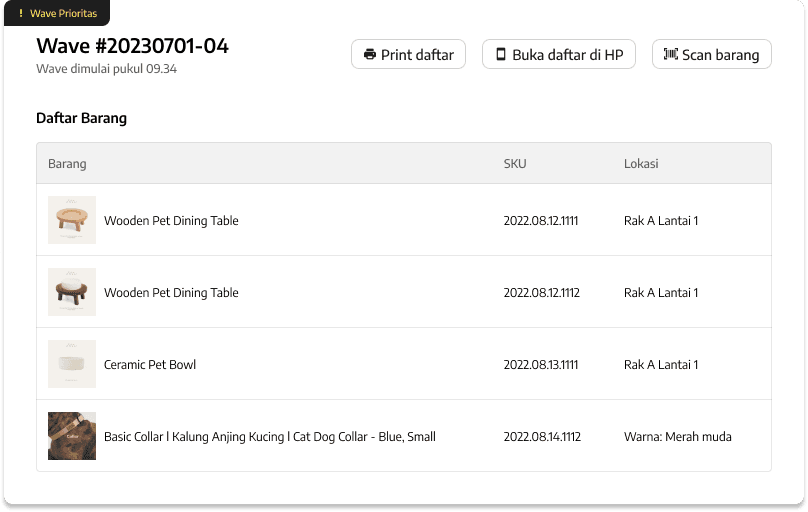Click the printer icon in Print daftar

pos(370,55)
